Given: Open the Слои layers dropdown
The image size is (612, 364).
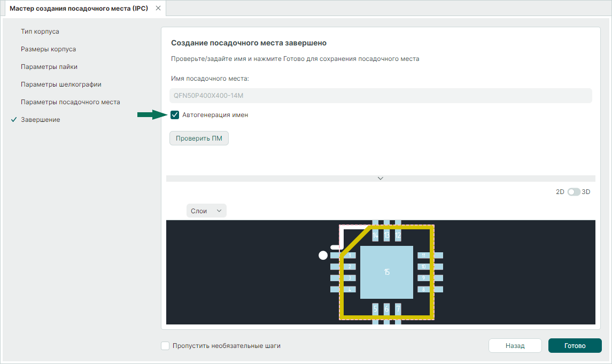Looking at the screenshot, I should (206, 211).
